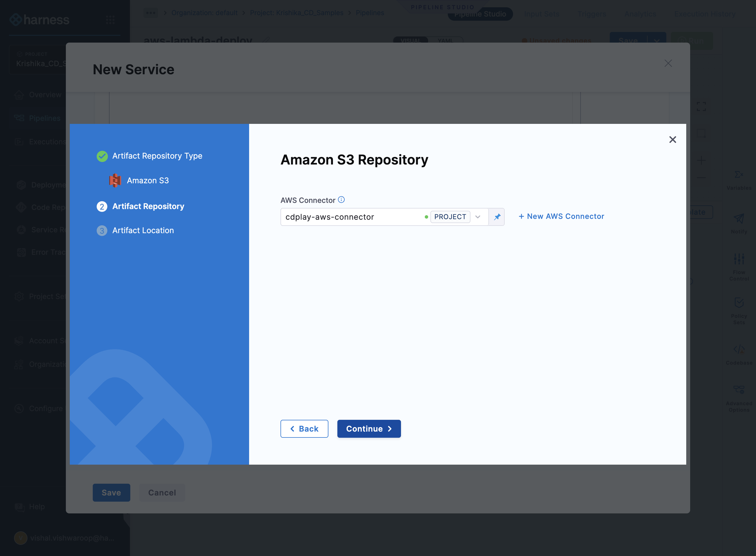Image resolution: width=756 pixels, height=556 pixels.
Task: Click the pin icon beside connector field
Action: click(497, 217)
